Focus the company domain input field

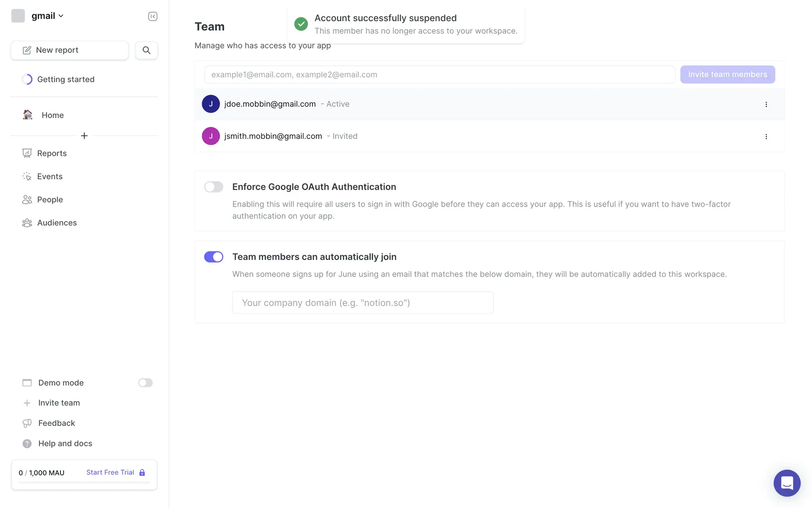click(362, 303)
